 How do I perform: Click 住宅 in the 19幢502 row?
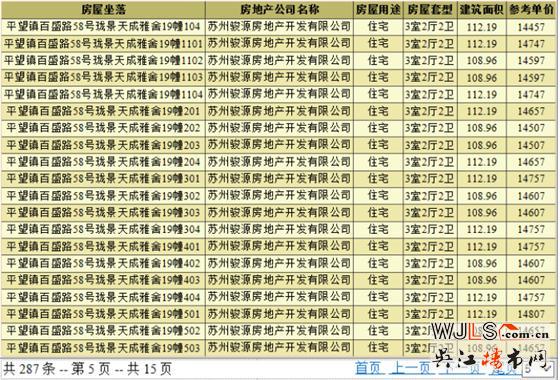pyautogui.click(x=378, y=331)
